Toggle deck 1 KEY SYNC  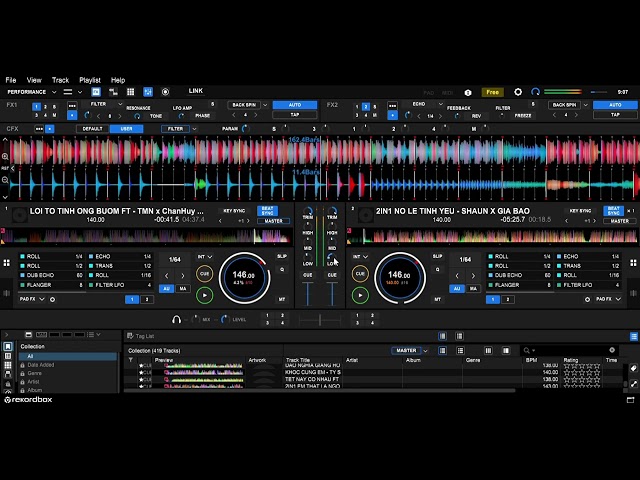(234, 211)
